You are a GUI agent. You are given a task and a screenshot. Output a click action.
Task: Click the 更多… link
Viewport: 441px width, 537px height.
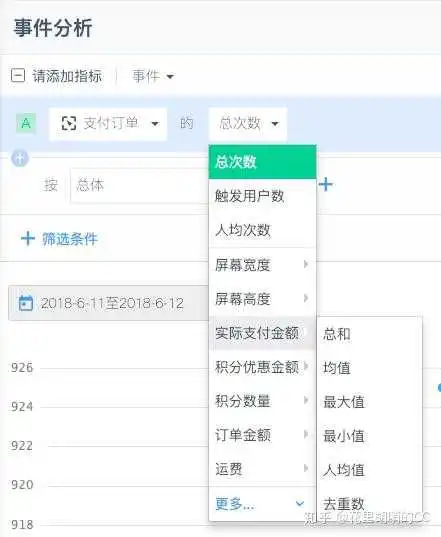point(235,504)
